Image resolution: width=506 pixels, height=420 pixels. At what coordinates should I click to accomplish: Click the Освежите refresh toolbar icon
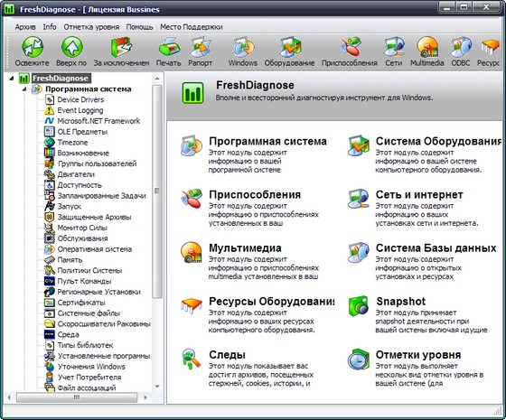tap(33, 47)
